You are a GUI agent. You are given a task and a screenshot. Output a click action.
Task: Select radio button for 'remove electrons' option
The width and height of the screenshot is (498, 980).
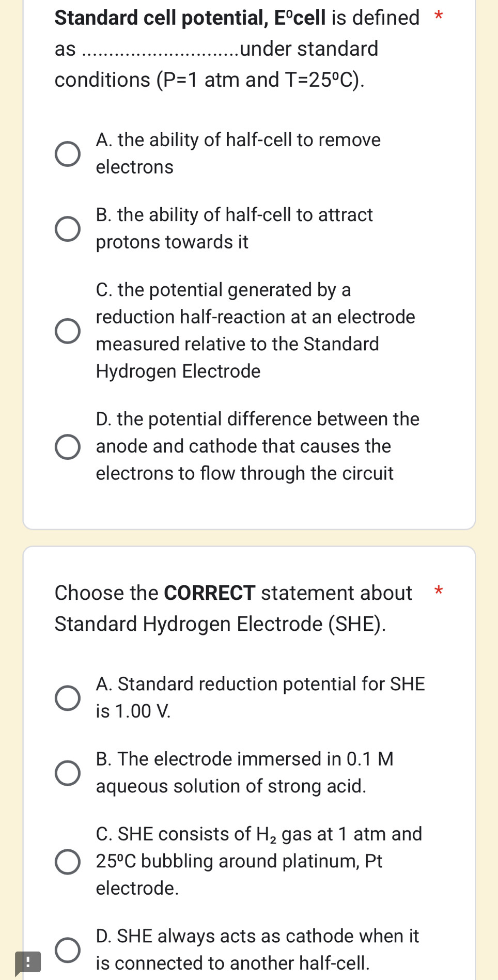pos(68,154)
